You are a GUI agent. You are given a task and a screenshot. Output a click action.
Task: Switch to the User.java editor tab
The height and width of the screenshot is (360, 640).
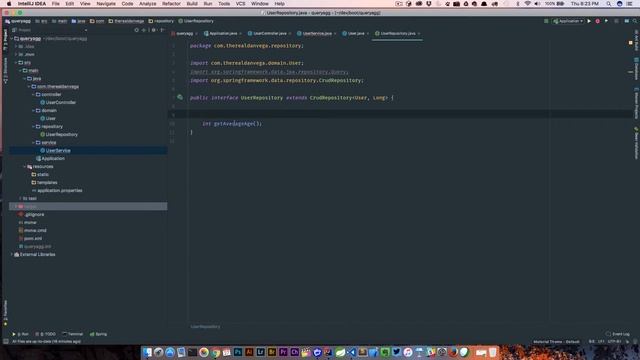coord(356,33)
